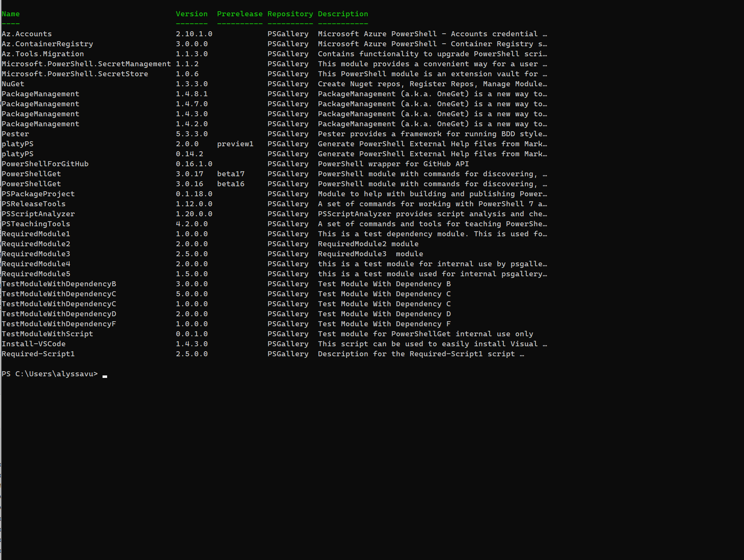Click the Prerelease column header
This screenshot has height=560, width=744.
coord(240,14)
